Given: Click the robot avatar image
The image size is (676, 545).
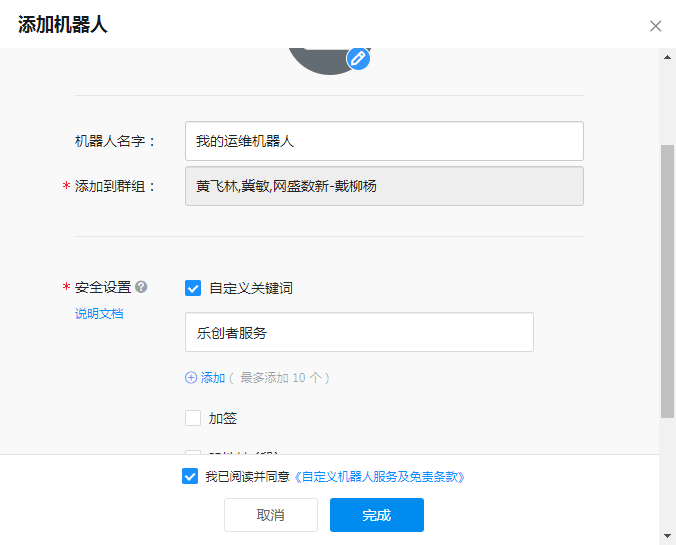Looking at the screenshot, I should tap(320, 58).
